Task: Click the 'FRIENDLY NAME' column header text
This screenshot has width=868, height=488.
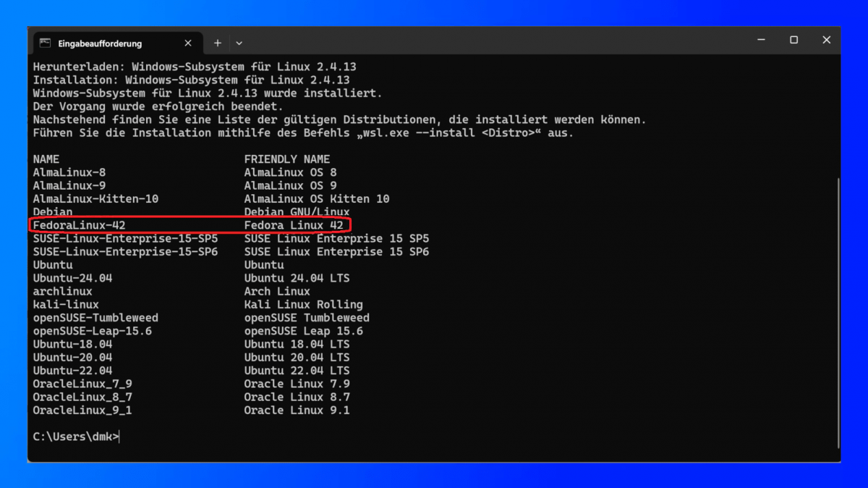Action: coord(286,159)
